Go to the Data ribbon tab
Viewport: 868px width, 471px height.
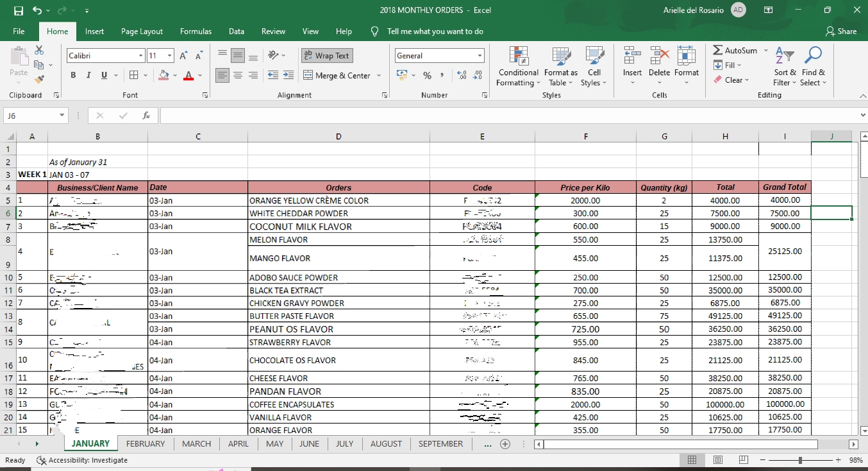click(x=237, y=31)
